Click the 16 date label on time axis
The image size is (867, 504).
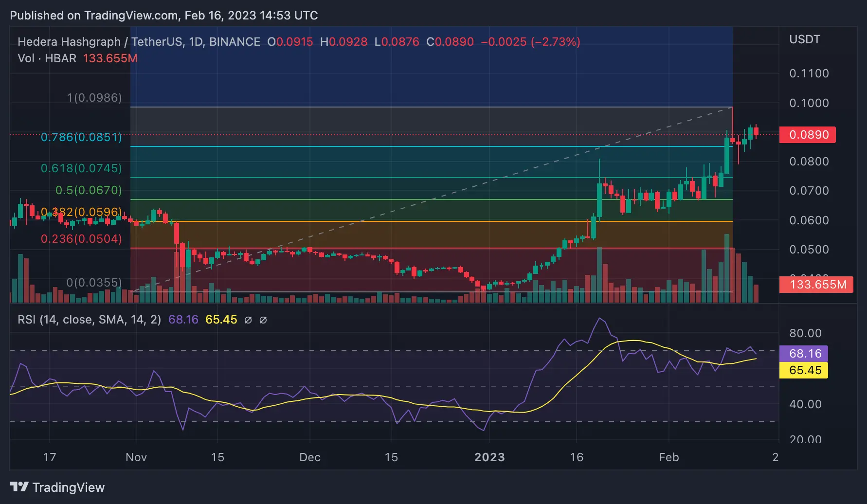pyautogui.click(x=577, y=457)
